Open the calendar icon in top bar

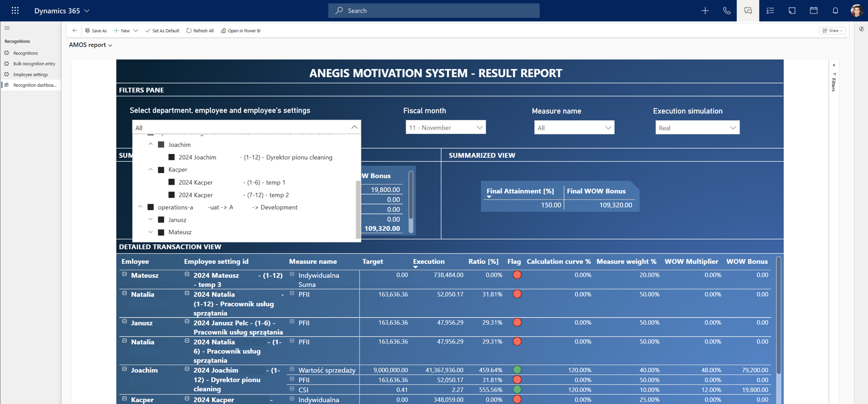(813, 11)
